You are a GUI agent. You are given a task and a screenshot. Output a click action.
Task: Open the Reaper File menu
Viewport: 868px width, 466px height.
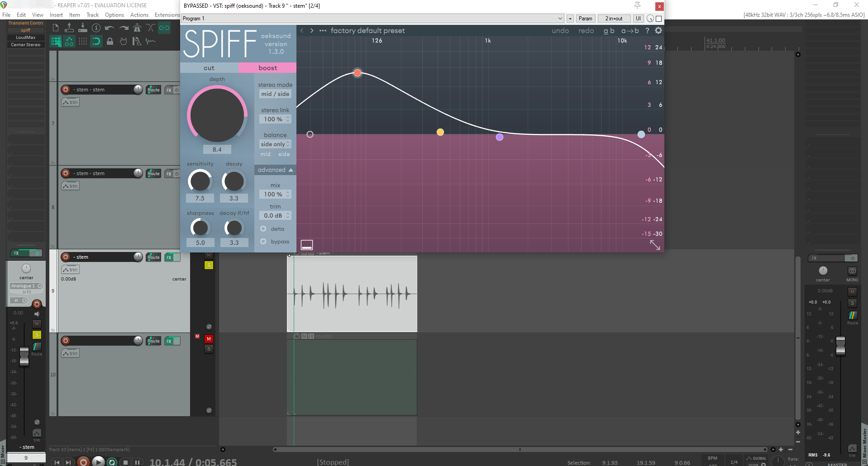point(6,15)
